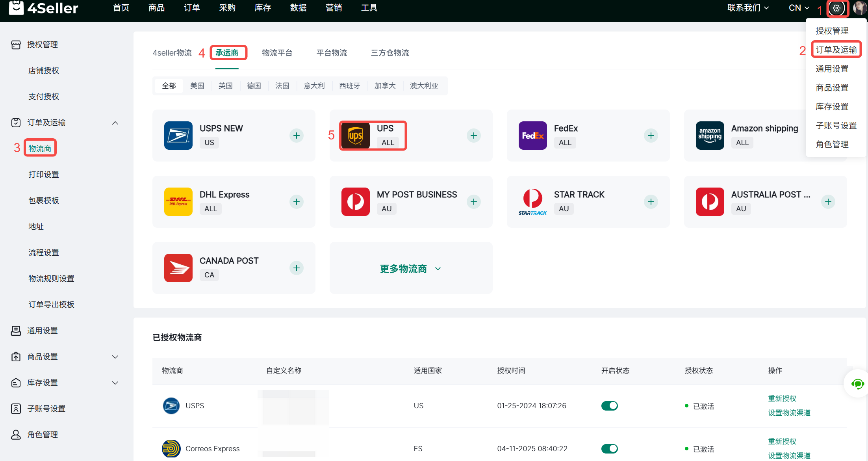Click 重新授权 link for USPS row
The image size is (868, 461).
782,398
